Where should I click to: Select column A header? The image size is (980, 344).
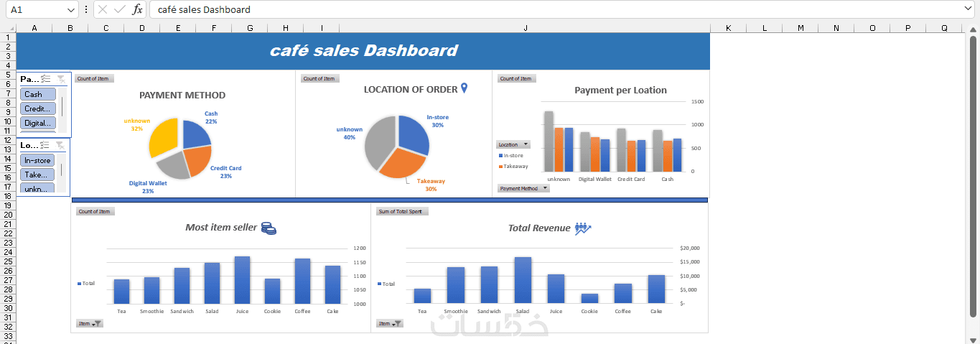click(x=34, y=28)
